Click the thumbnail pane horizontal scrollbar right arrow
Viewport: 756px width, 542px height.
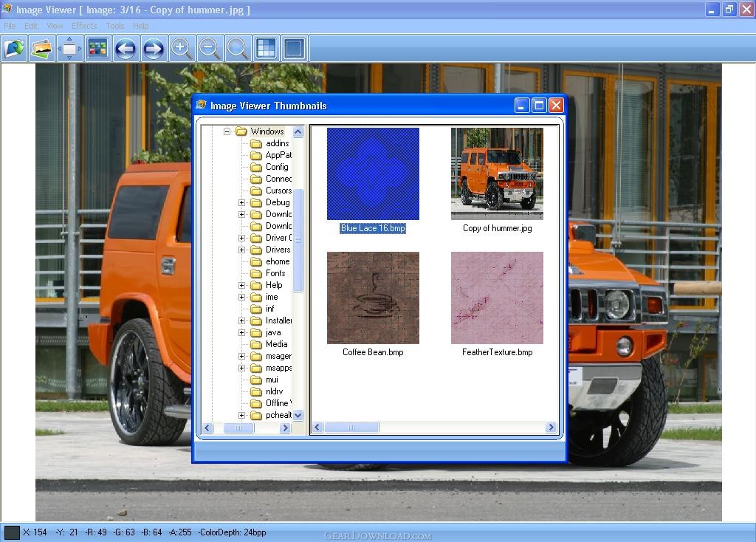click(x=551, y=428)
